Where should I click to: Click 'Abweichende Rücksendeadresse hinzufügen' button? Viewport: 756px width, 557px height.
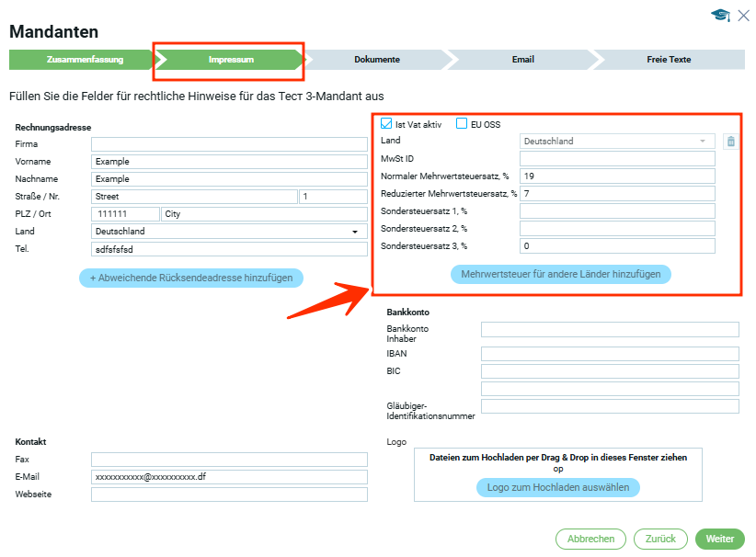tap(191, 278)
